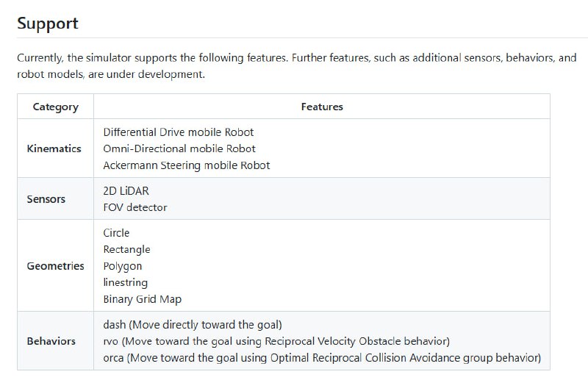Click the Circle geometry entry
The image size is (588, 380).
pos(116,233)
